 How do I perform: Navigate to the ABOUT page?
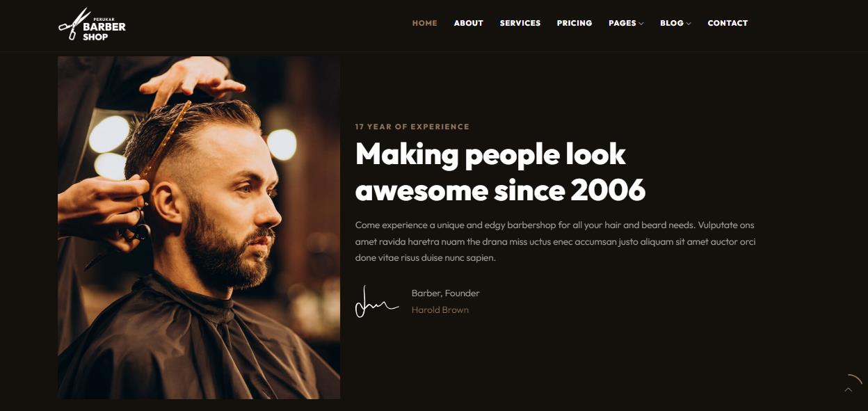coord(468,23)
